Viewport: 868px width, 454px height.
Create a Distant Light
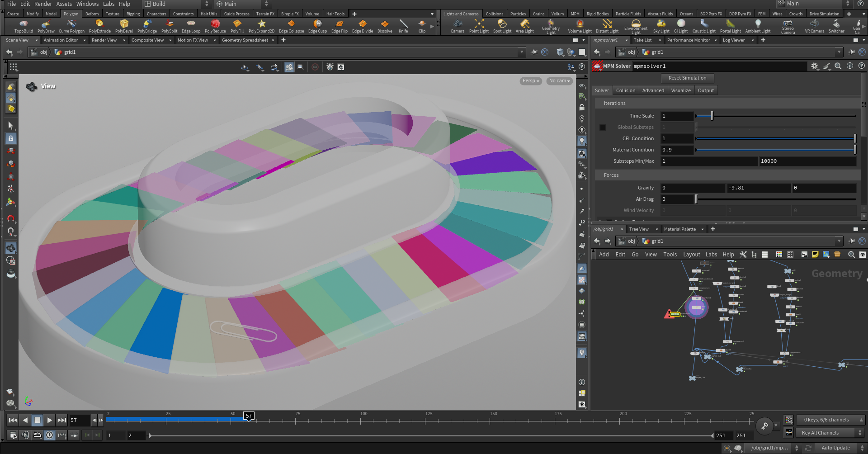click(x=607, y=26)
